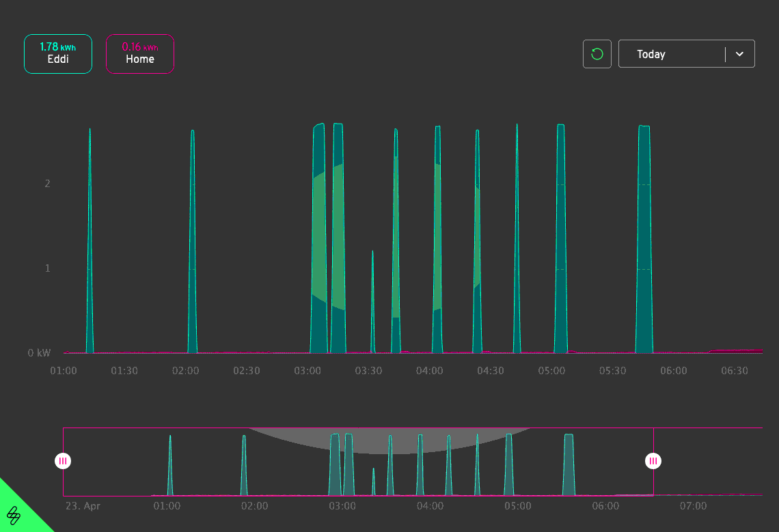Screen dimensions: 779x532
Task: Toggle the Home 0.16 kWh series
Action: pos(140,54)
